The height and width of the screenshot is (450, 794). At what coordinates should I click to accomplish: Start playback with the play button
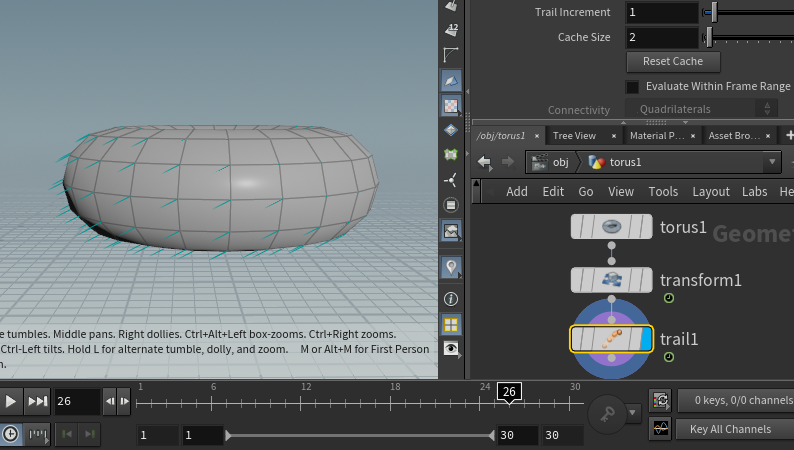10,401
